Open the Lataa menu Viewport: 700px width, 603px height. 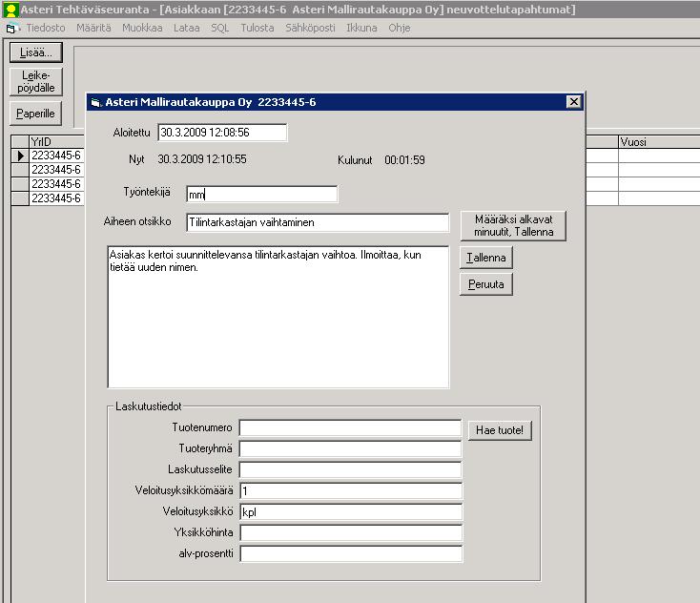187,28
